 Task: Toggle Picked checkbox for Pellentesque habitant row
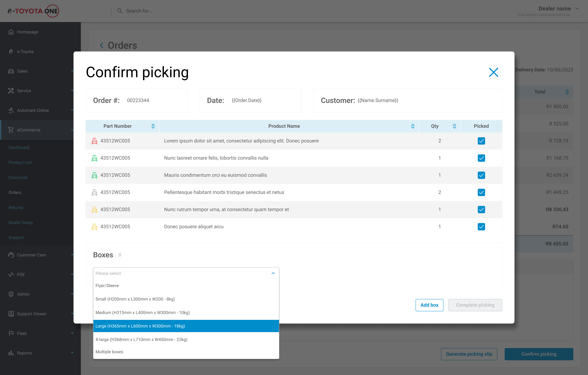481,193
